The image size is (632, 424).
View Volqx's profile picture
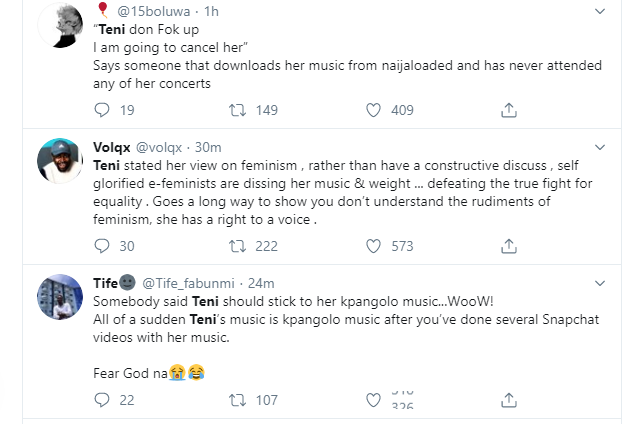pos(59,161)
